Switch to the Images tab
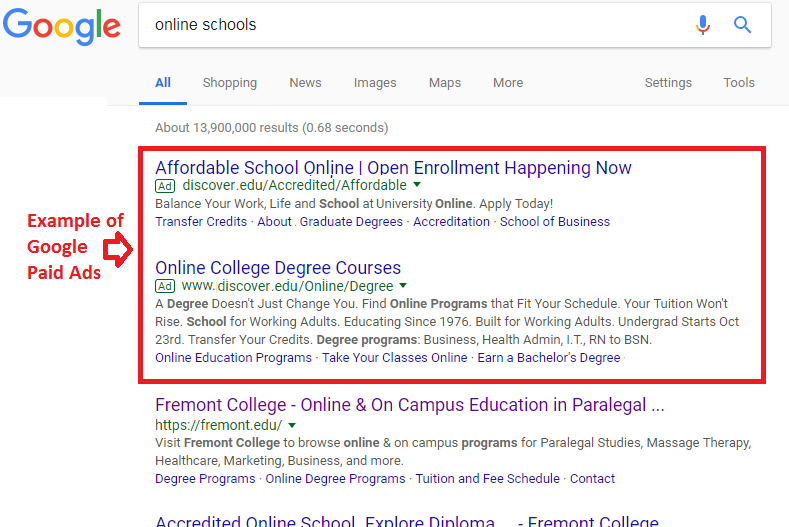The height and width of the screenshot is (527, 789). click(x=375, y=83)
